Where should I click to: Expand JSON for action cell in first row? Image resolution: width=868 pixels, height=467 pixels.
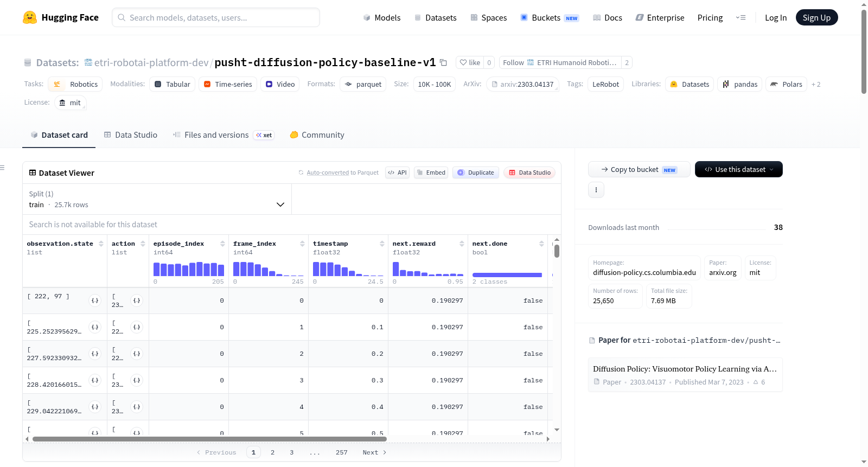137,300
